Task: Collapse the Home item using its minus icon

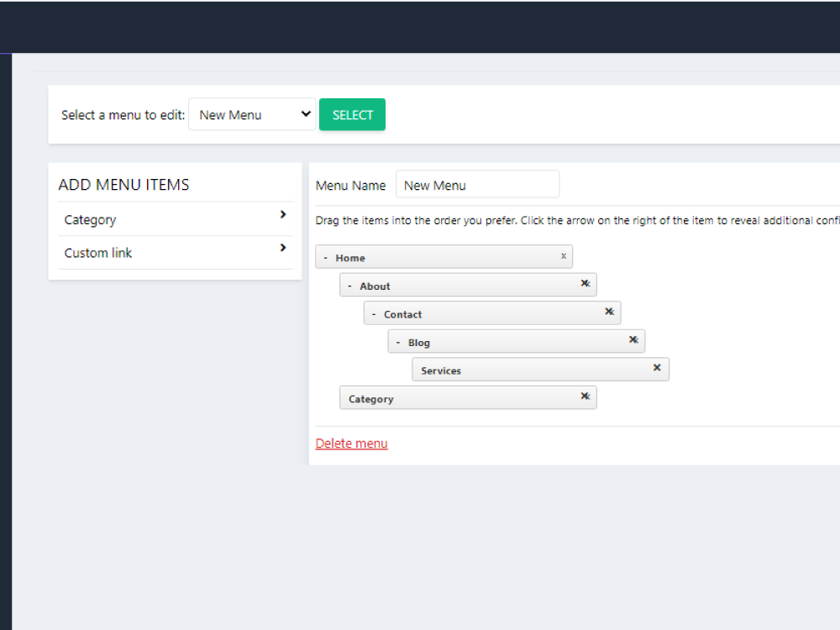Action: click(x=326, y=258)
